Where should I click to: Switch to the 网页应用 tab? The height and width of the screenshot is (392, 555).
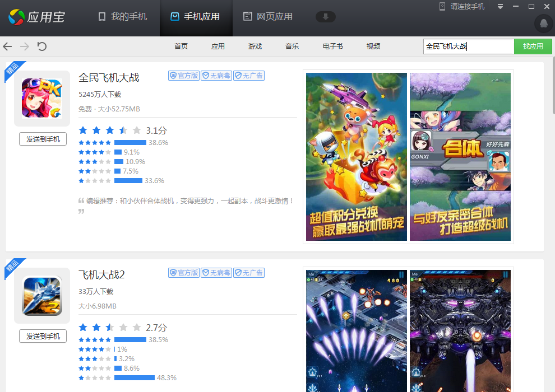click(268, 17)
